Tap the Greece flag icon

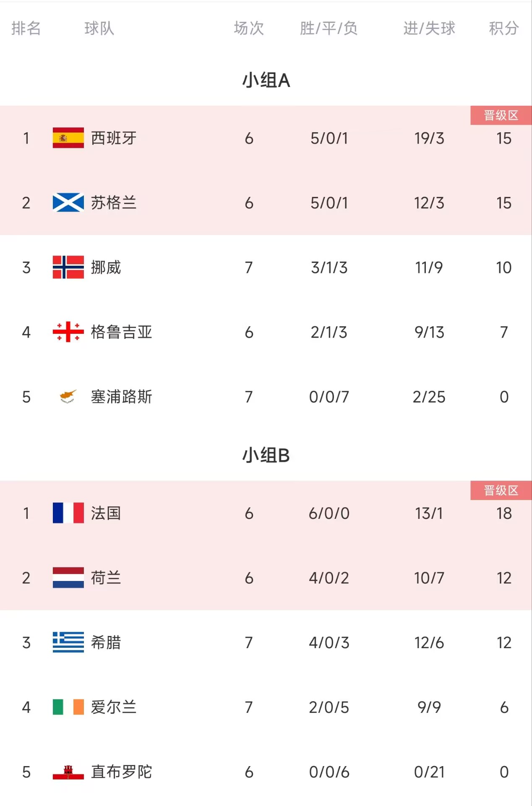click(x=68, y=642)
